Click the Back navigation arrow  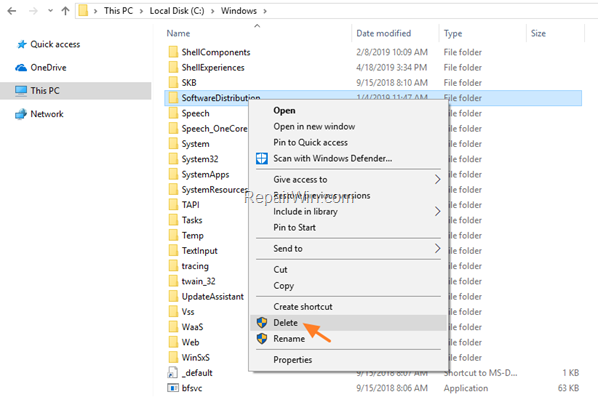tap(12, 11)
